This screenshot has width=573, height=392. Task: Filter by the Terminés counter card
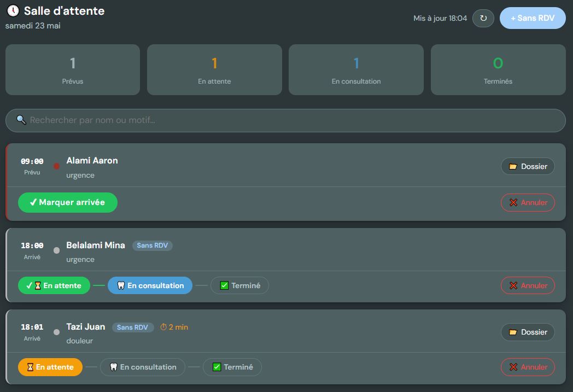(x=498, y=70)
